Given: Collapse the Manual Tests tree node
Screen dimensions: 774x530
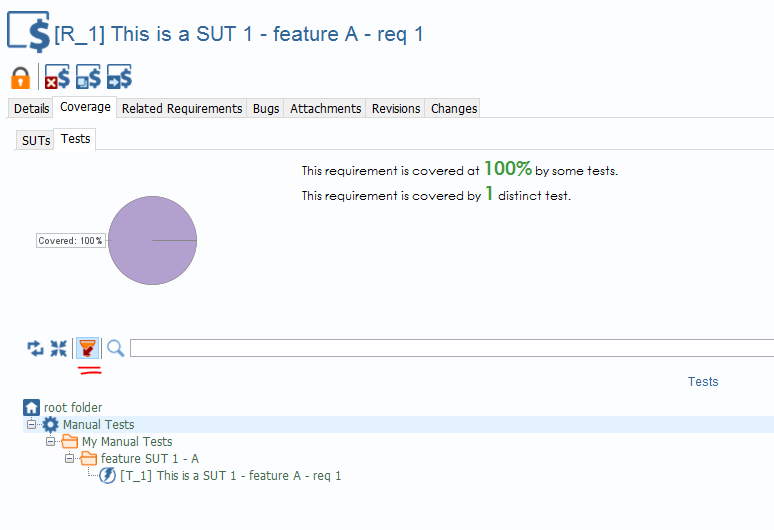Looking at the screenshot, I should (x=31, y=425).
